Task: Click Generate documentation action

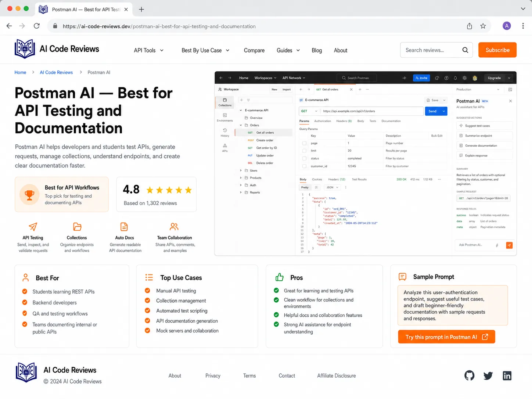Action: click(x=484, y=145)
